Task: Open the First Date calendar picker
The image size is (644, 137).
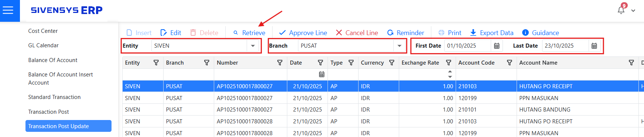Action: pyautogui.click(x=497, y=46)
